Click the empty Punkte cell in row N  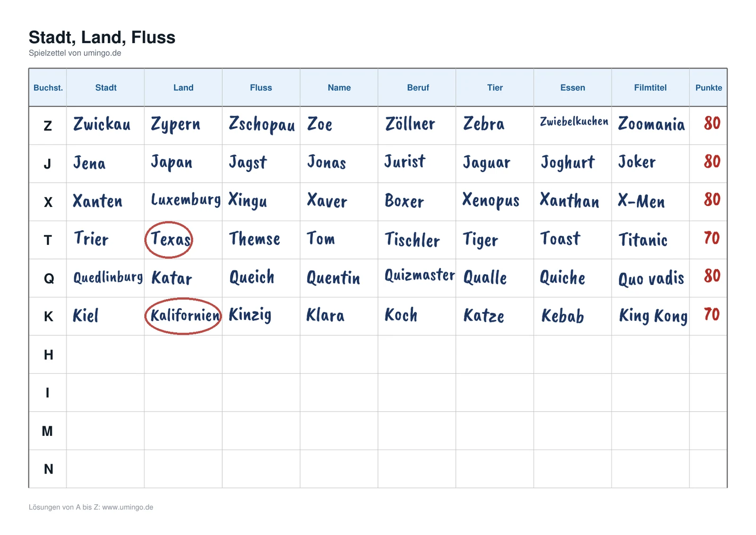[x=708, y=469]
